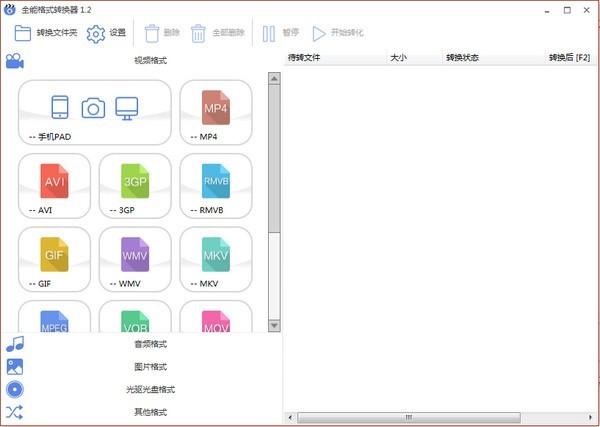Click the 全部删除 label
Screen dimensions: 600x427
click(228, 33)
